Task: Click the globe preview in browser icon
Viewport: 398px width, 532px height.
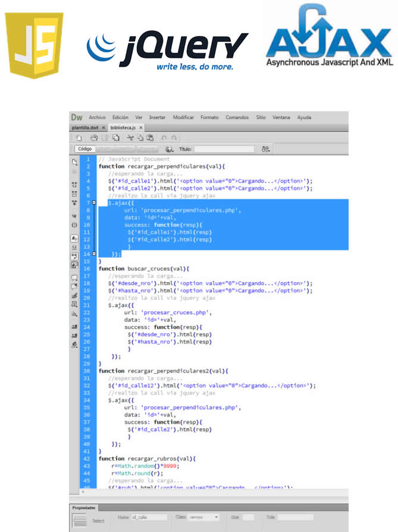Action: tap(170, 149)
